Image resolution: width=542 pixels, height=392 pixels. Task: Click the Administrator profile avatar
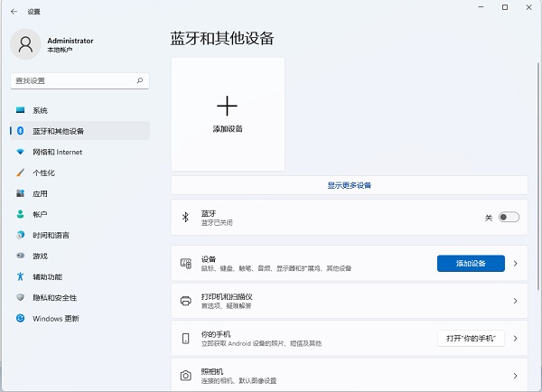[25, 44]
